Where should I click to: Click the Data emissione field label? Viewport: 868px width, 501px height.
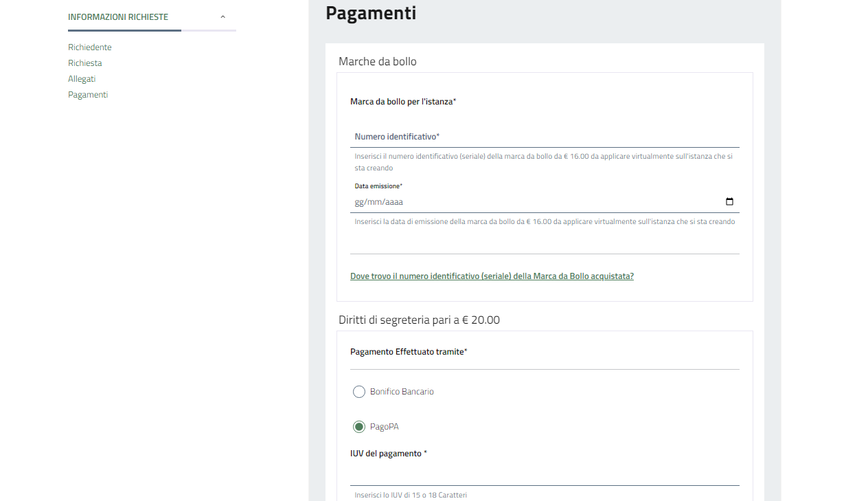[378, 186]
